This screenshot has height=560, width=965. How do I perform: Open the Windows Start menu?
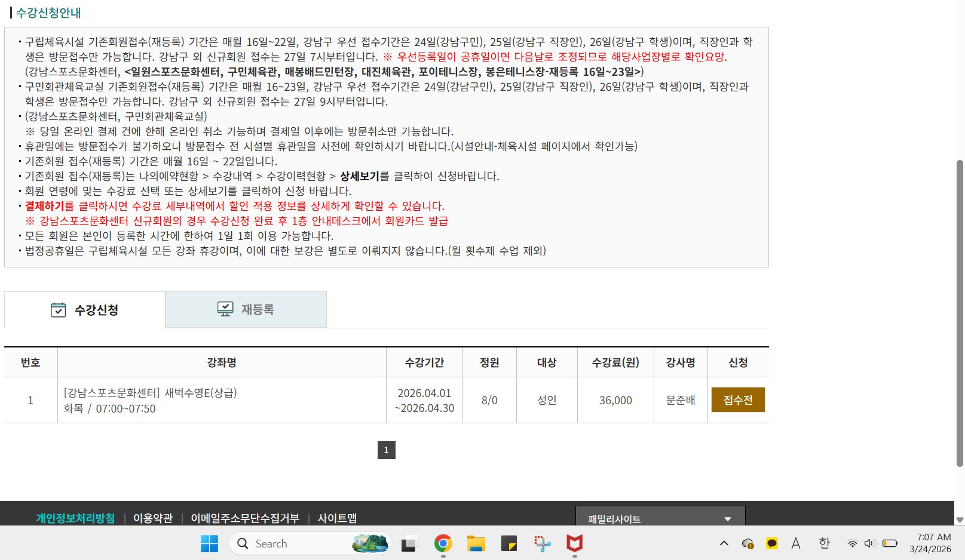click(x=209, y=543)
